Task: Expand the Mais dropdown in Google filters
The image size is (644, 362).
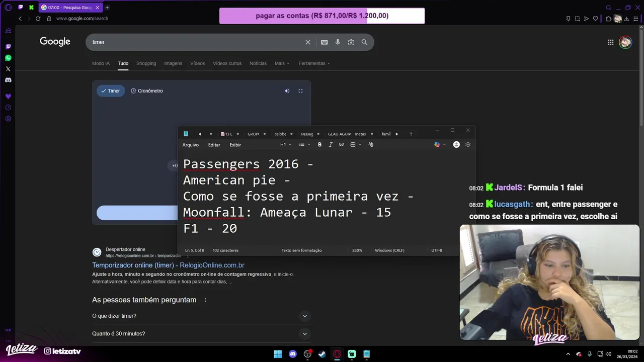Action: pyautogui.click(x=282, y=63)
